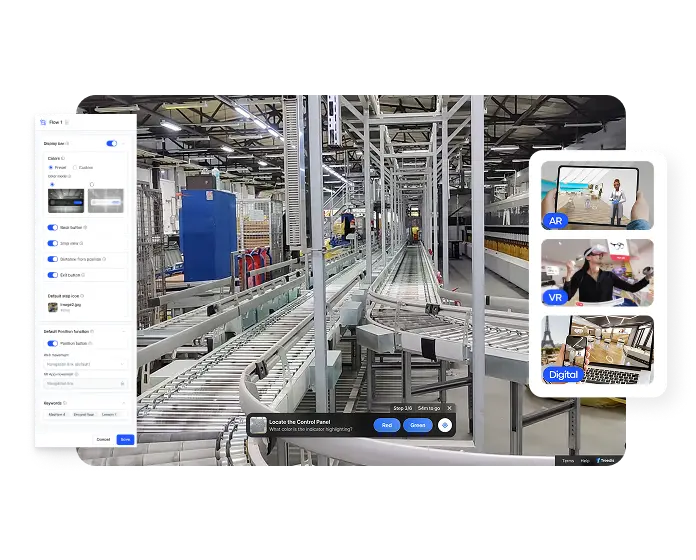The width and height of the screenshot is (696, 560).
Task: Click the lock icon in the navigation field
Action: point(123,383)
